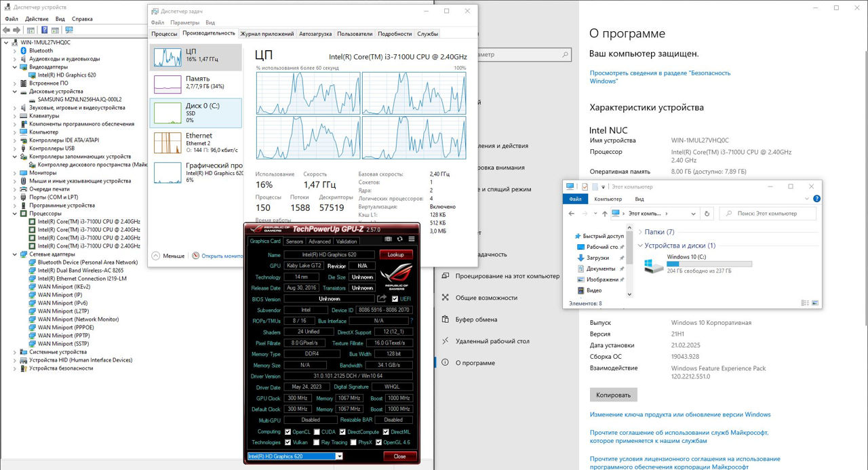
Task: Click the Settings projecting (Проецирование) icon
Action: (x=445, y=276)
